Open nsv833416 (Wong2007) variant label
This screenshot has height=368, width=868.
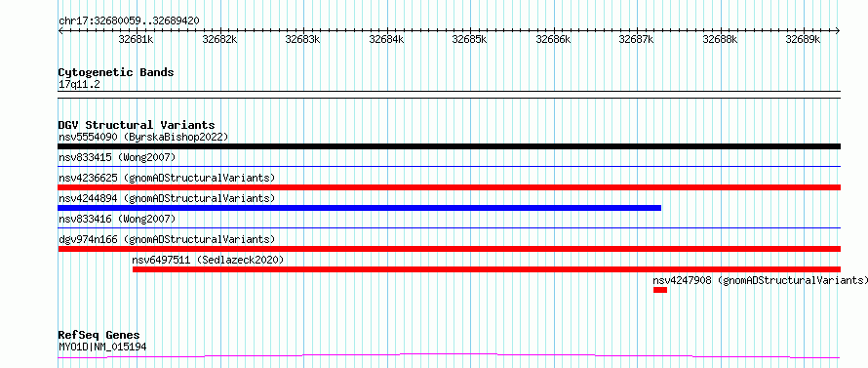117,220
